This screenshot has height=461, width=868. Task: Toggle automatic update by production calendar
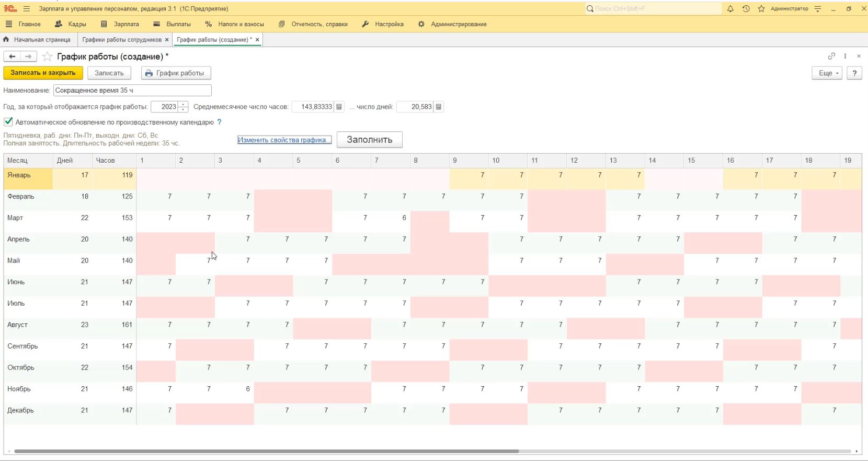[x=8, y=122]
